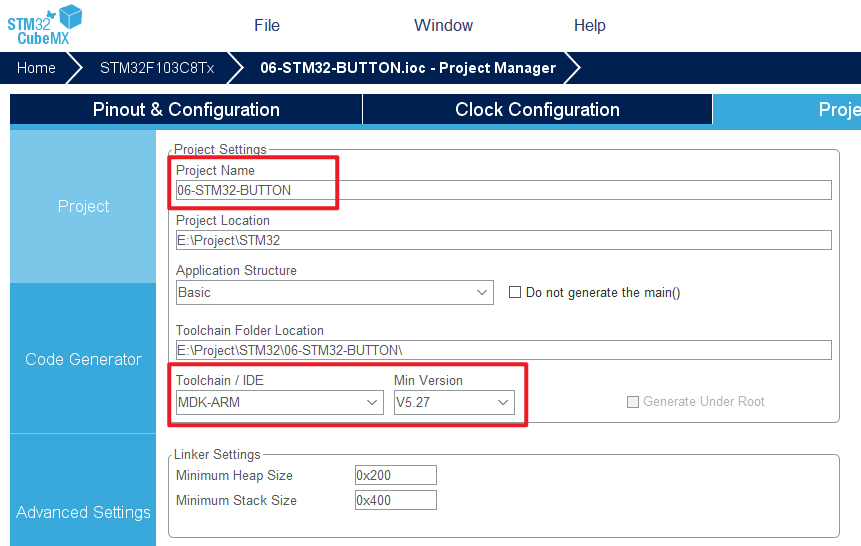Click the Project Manager breadcrumb
The width and height of the screenshot is (861, 546).
tap(407, 68)
